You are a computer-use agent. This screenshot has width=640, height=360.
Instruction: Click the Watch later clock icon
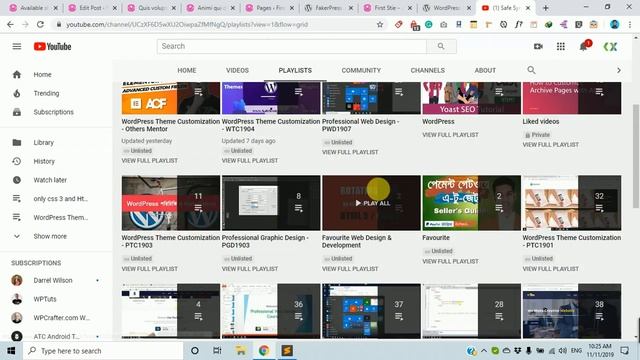[x=17, y=180]
